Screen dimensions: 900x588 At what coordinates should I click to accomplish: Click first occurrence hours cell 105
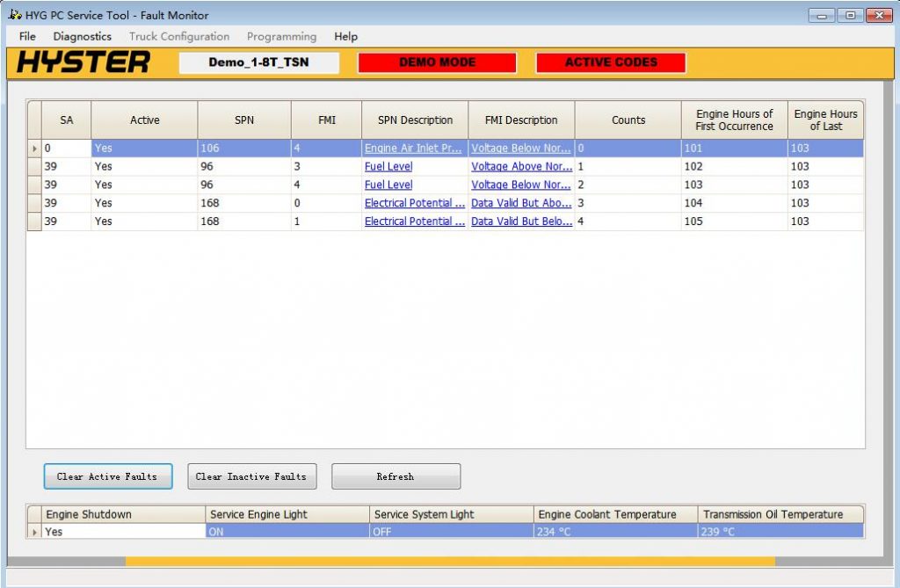[735, 221]
